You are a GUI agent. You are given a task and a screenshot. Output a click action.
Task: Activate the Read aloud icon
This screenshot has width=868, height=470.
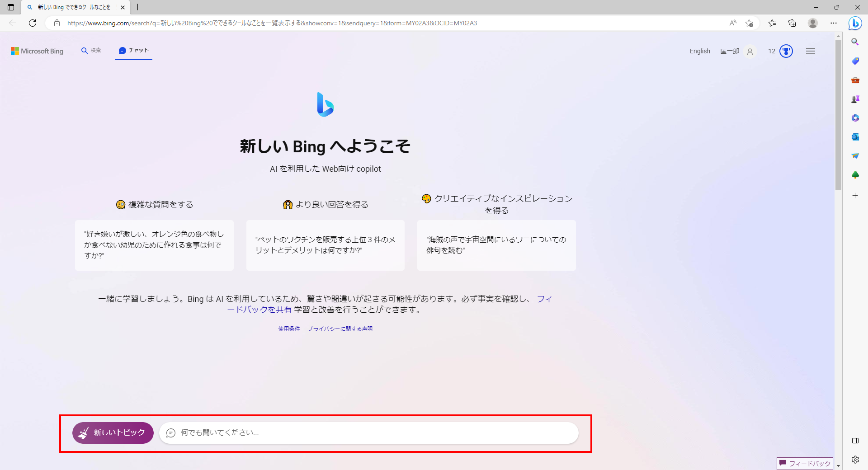click(733, 23)
